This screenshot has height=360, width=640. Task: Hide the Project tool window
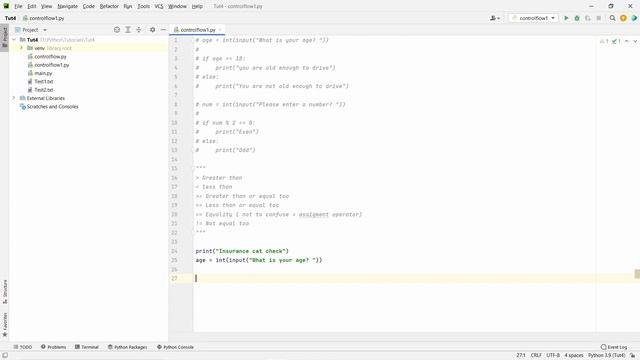point(163,30)
